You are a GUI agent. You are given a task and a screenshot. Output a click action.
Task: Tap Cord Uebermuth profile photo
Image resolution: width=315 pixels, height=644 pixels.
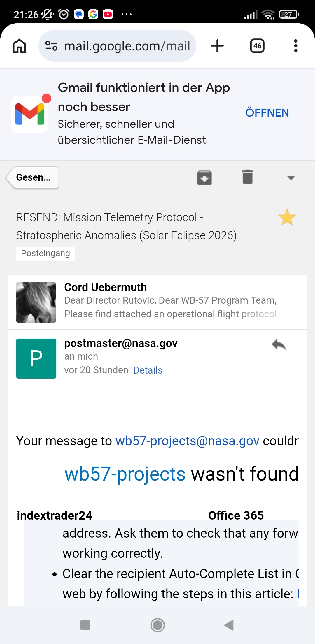coord(36,302)
